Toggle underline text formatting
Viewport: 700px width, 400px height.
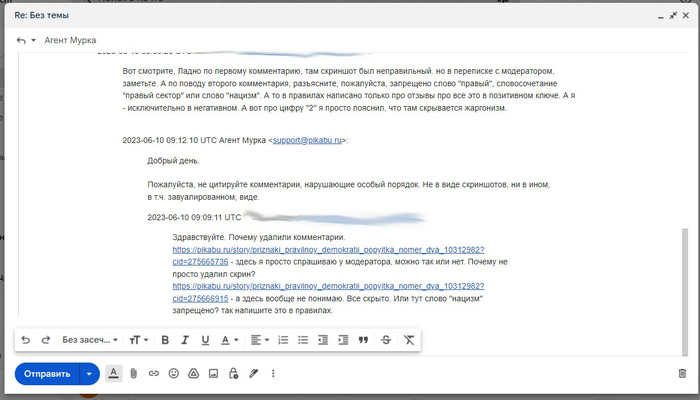(x=205, y=340)
